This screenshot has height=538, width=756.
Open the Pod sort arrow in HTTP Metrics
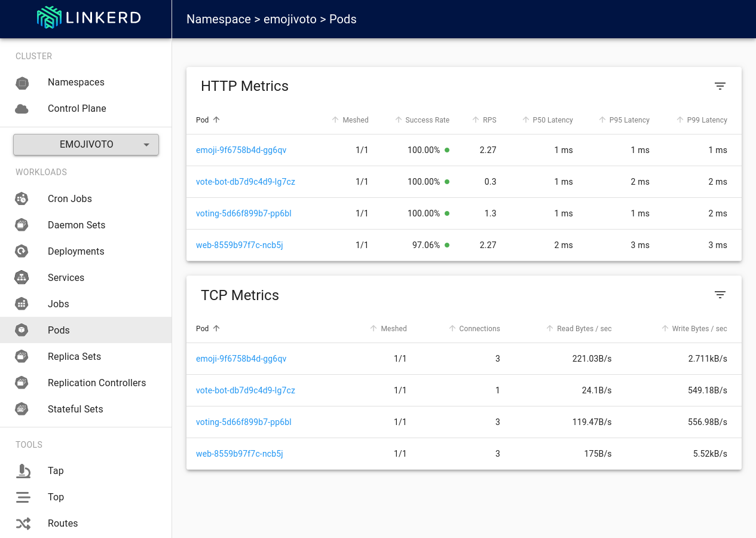[x=216, y=120]
